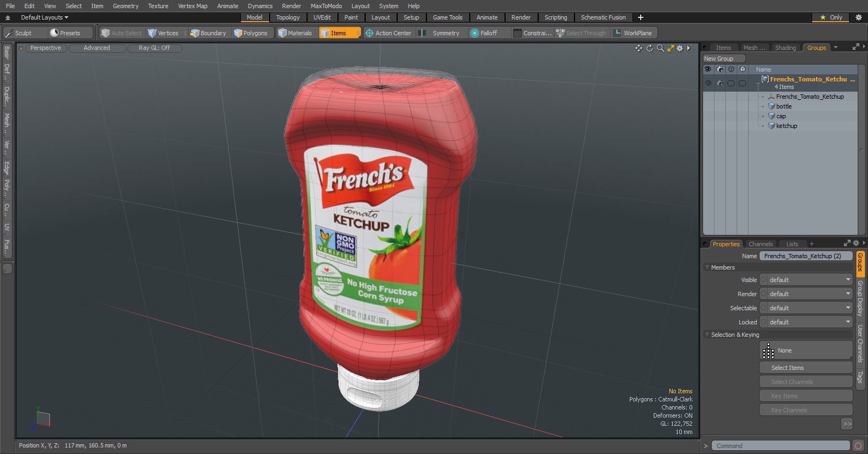Switch to Vertices selection mode
This screenshot has width=868, height=454.
166,33
